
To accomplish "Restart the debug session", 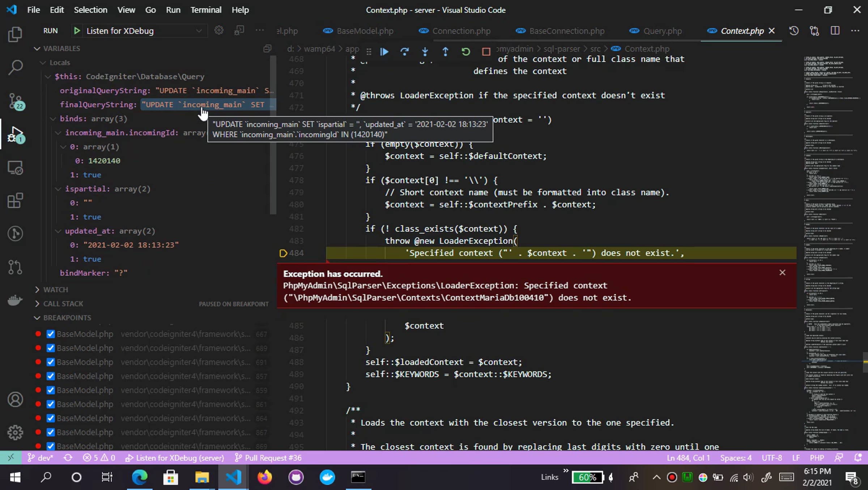I will click(466, 52).
